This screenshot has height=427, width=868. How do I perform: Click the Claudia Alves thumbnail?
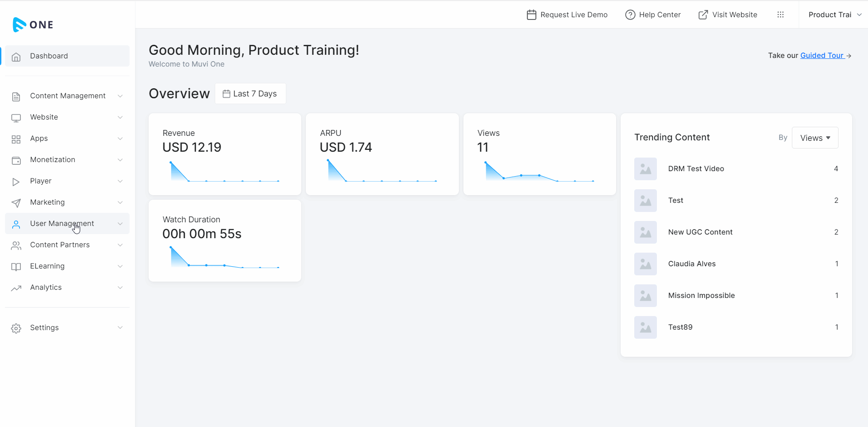(646, 264)
